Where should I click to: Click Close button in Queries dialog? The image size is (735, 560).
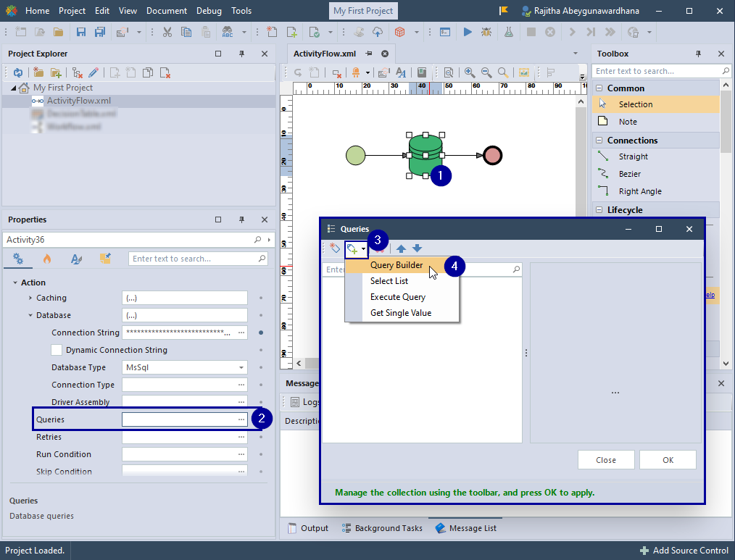click(606, 460)
